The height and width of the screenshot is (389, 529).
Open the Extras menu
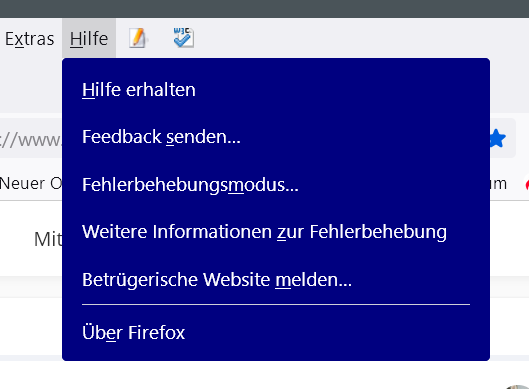(30, 38)
